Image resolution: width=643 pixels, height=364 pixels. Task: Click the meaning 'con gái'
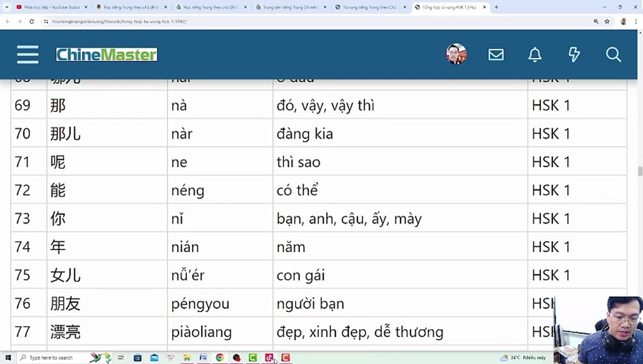click(x=301, y=275)
